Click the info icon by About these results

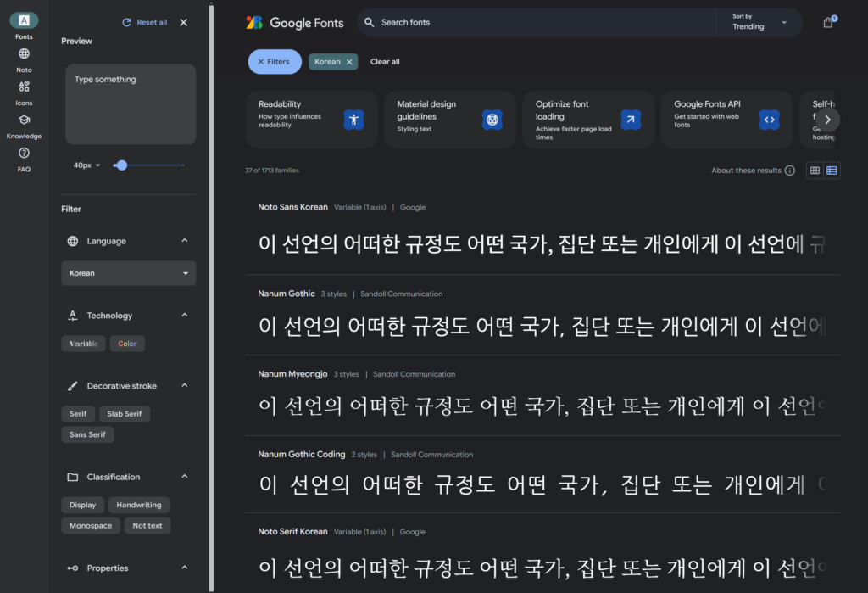790,171
